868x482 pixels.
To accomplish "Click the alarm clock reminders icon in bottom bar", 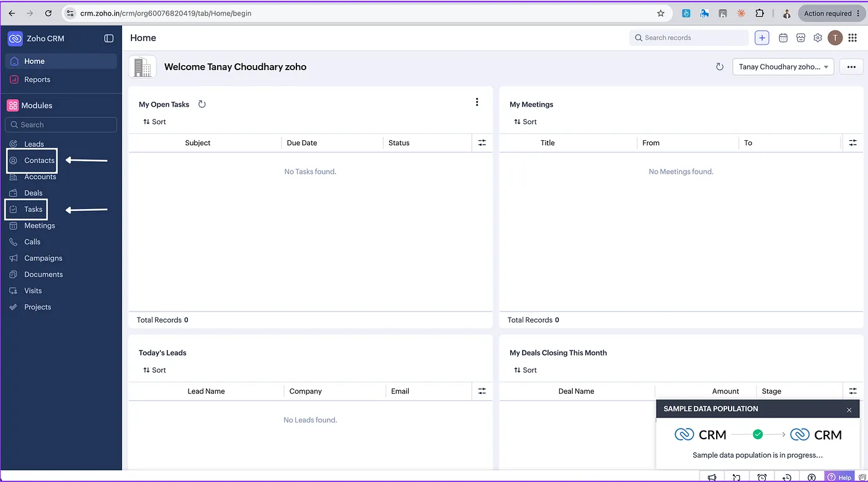I will [762, 477].
